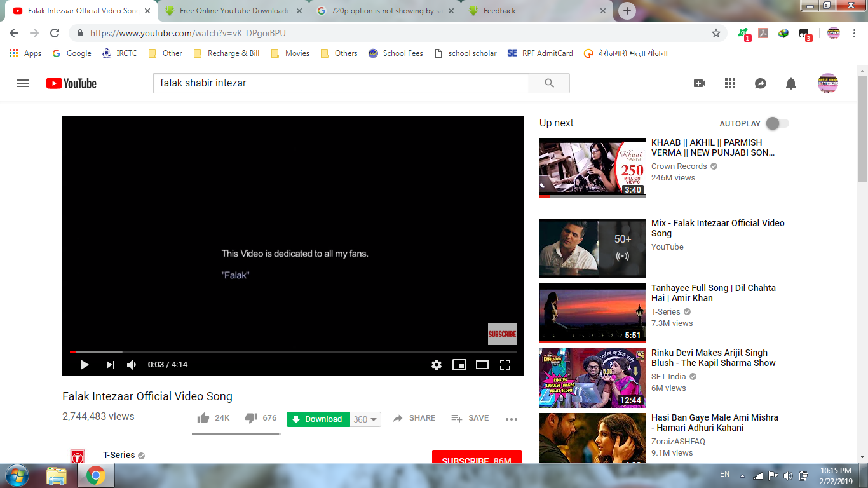
Task: Open the YouTube apps grid icon
Action: click(729, 83)
